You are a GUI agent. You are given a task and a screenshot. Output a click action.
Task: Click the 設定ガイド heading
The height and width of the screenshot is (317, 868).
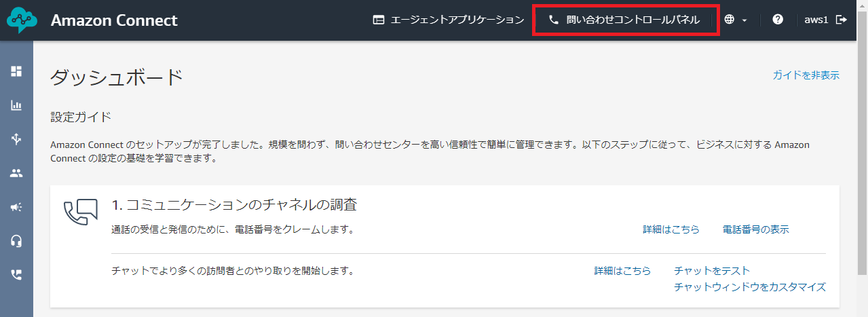pyautogui.click(x=81, y=117)
